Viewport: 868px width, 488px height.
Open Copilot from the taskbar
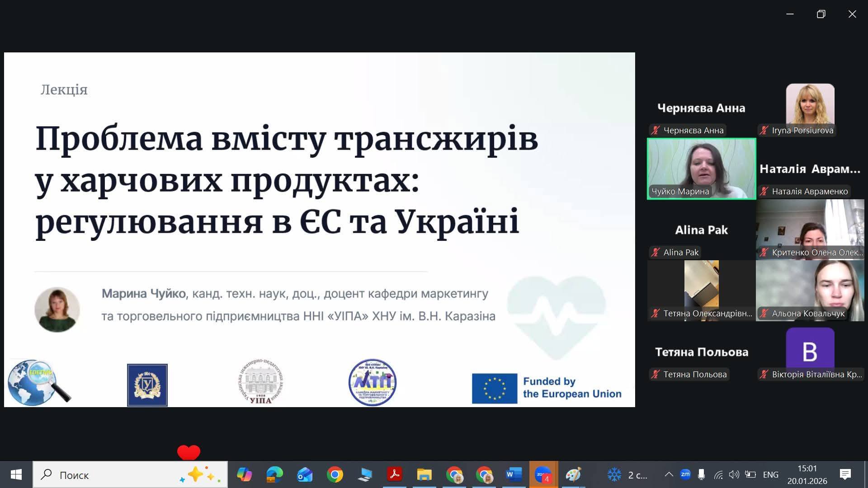click(x=244, y=475)
